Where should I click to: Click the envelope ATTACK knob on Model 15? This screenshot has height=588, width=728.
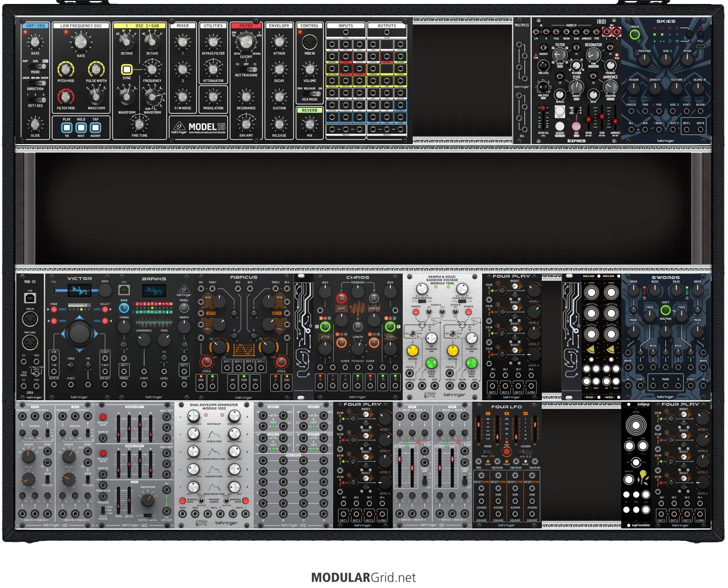click(x=279, y=42)
